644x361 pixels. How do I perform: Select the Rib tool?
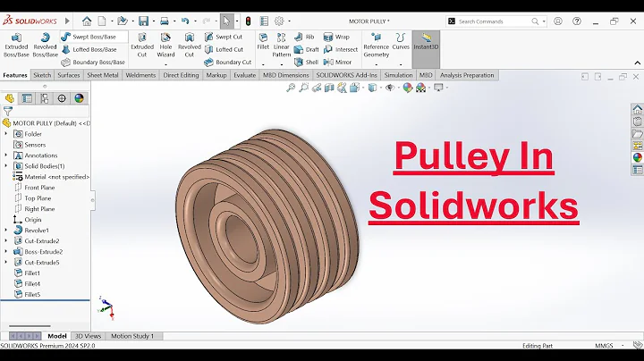(x=304, y=37)
